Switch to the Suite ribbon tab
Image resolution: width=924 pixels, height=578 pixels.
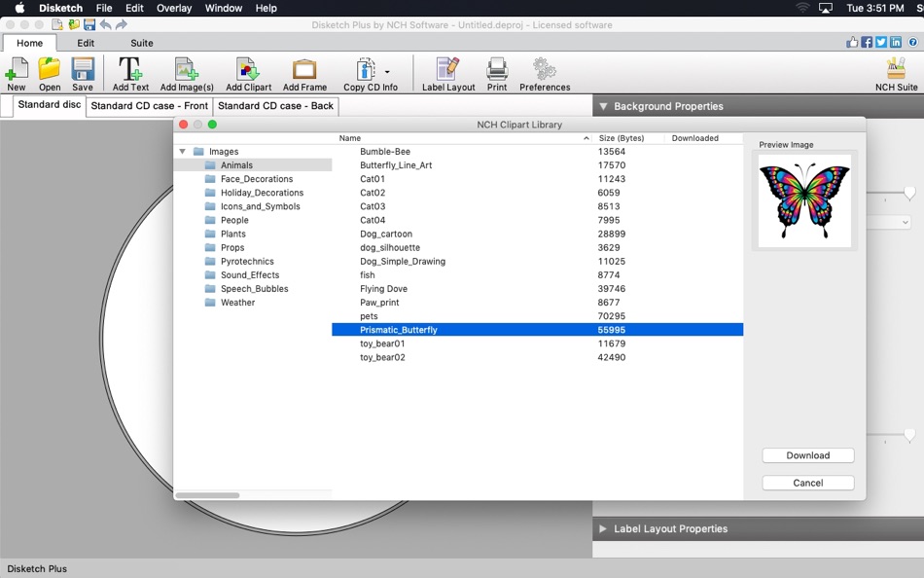pyautogui.click(x=141, y=43)
